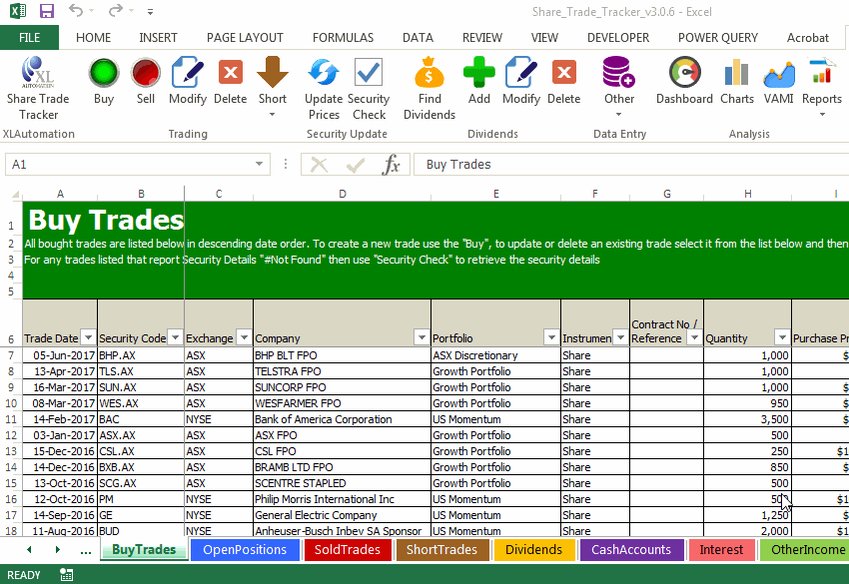849x584 pixels.
Task: Click Delete in the Trading group
Action: point(230,73)
